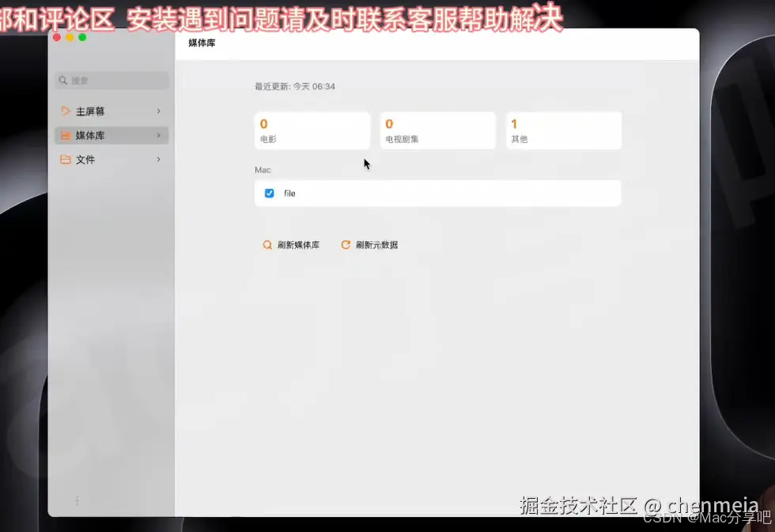
Task: Click the orange folder icon next to 文件
Action: 67,159
